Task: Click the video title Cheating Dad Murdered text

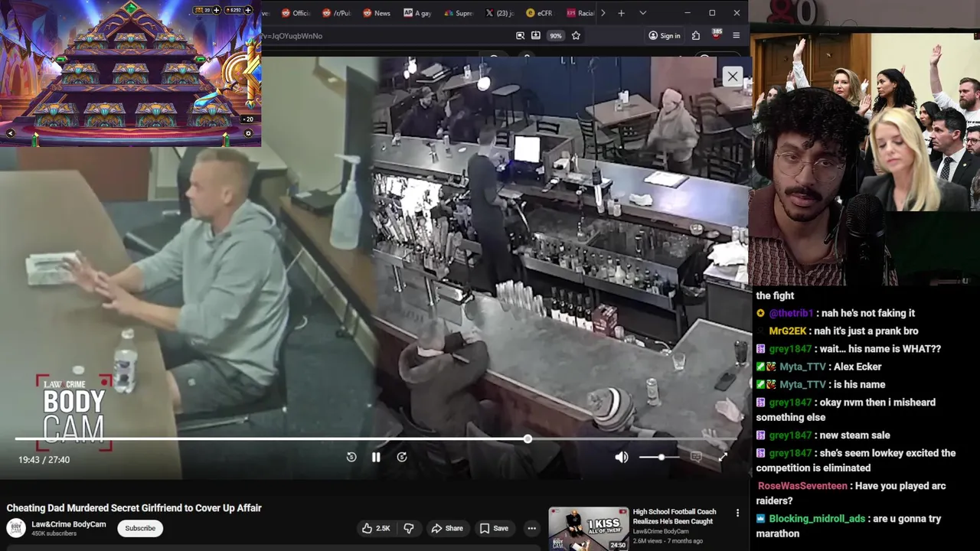Action: click(134, 508)
